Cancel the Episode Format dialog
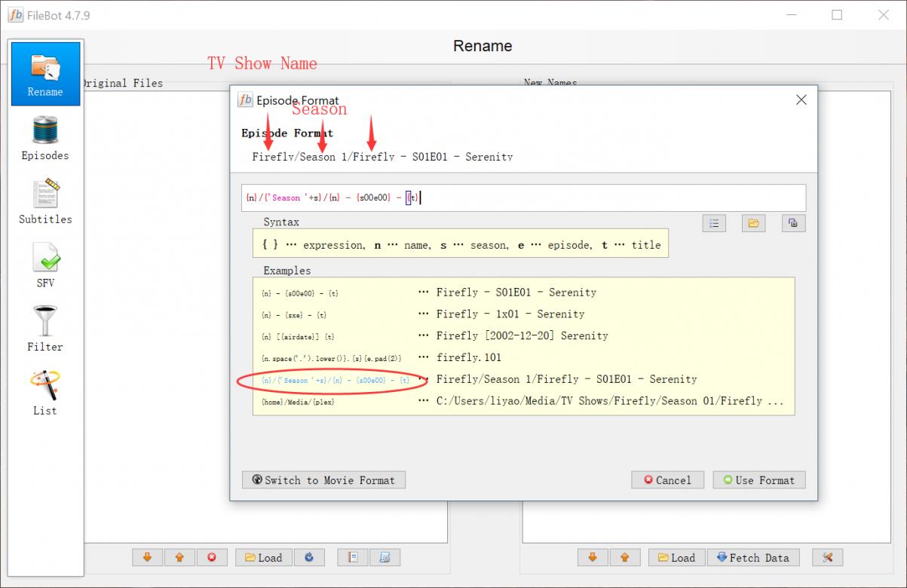 pos(667,480)
